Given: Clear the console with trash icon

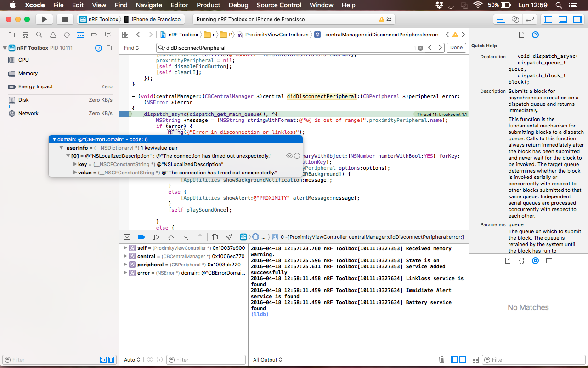Looking at the screenshot, I should (441, 360).
